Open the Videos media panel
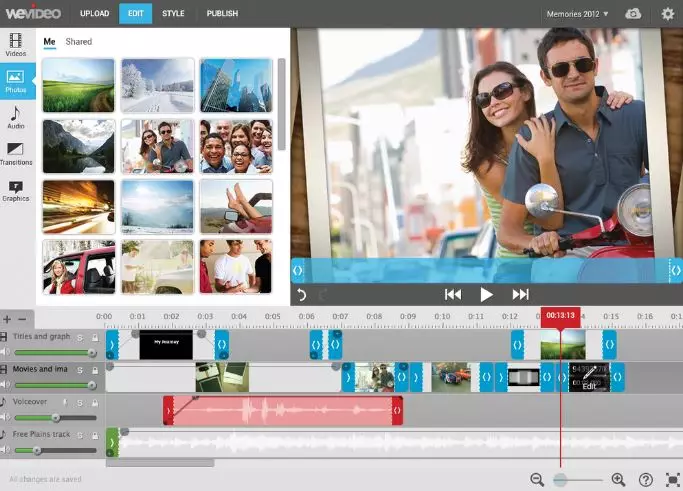 [16, 44]
